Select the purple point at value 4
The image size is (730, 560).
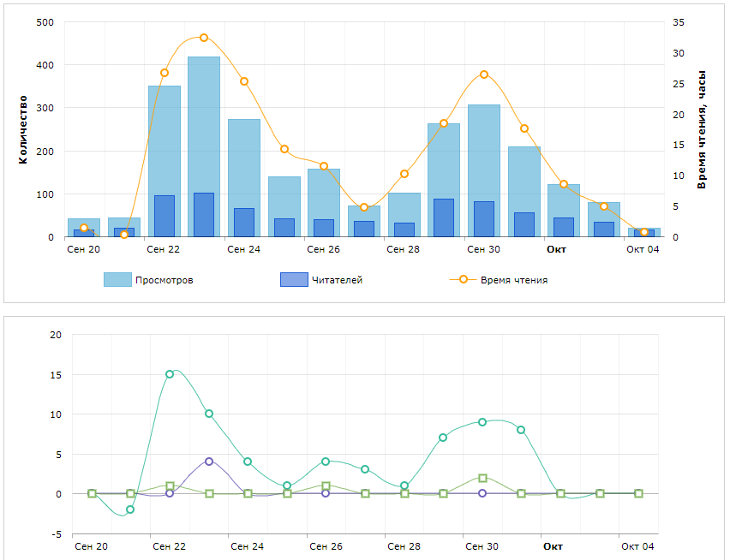(x=209, y=462)
